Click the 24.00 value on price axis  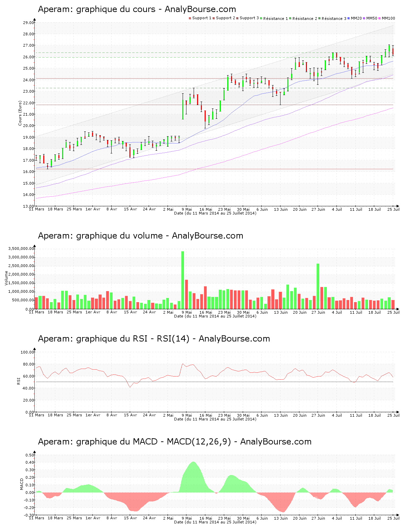tap(28, 80)
